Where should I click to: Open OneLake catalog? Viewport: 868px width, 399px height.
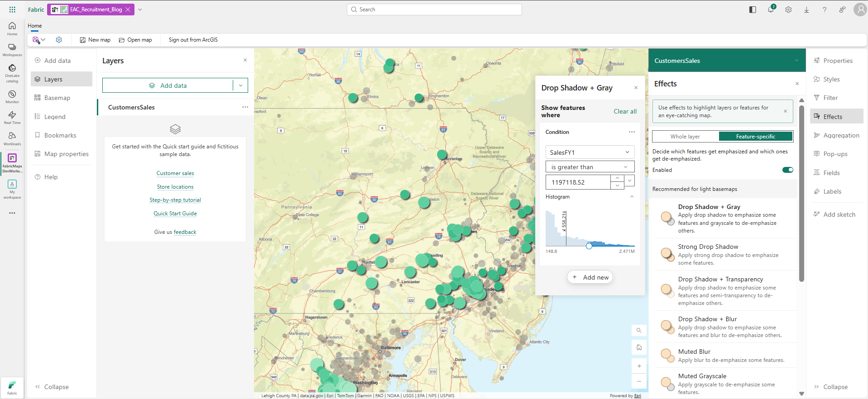[x=12, y=73]
